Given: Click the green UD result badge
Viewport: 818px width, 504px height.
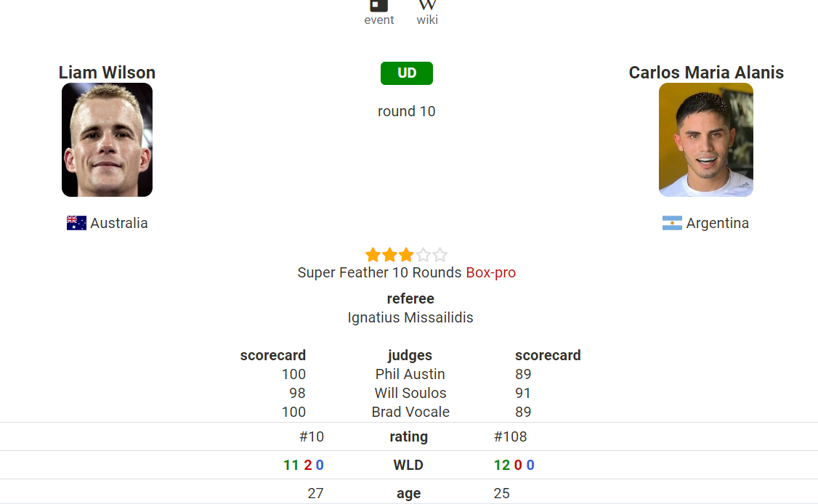Looking at the screenshot, I should point(406,73).
